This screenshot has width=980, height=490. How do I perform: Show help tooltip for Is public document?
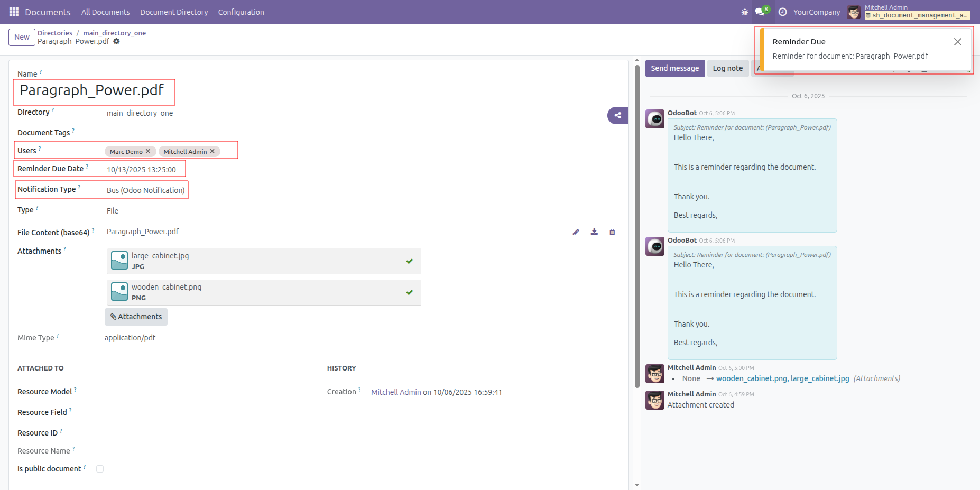(x=85, y=466)
